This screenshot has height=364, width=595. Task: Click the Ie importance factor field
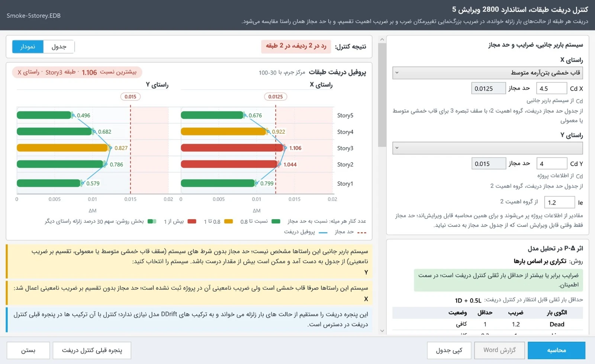pos(560,202)
